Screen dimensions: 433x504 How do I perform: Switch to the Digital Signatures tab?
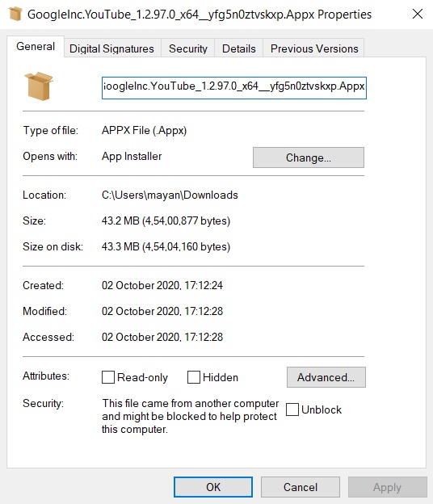[x=111, y=48]
